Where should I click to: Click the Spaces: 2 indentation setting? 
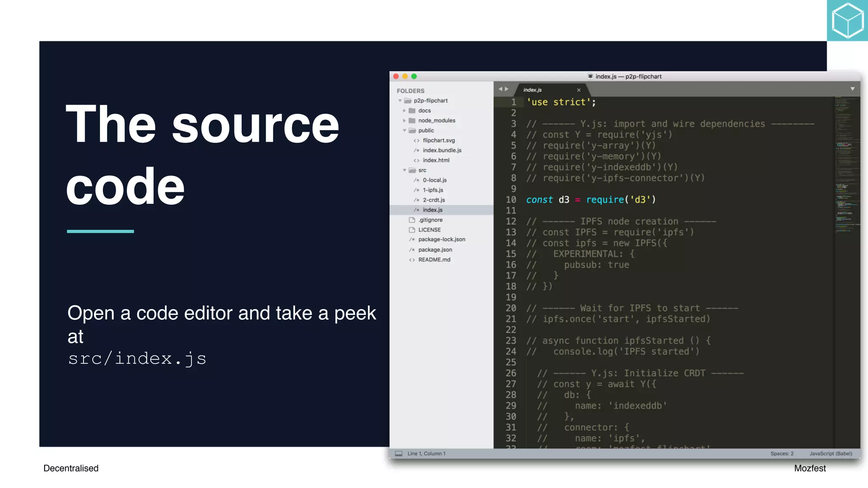click(x=782, y=454)
